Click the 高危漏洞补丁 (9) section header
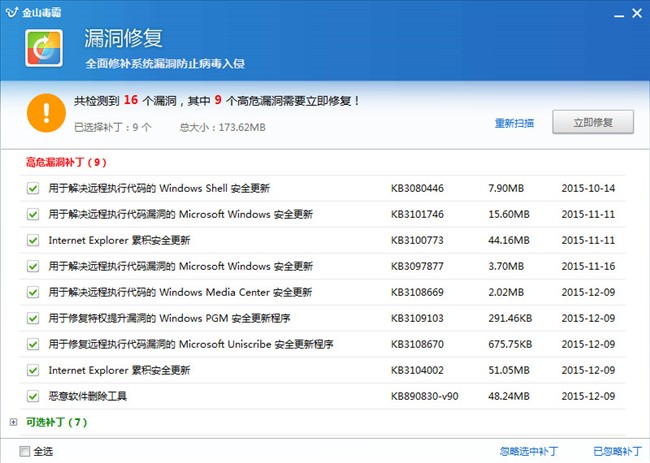Image resolution: width=650 pixels, height=463 pixels. point(64,161)
